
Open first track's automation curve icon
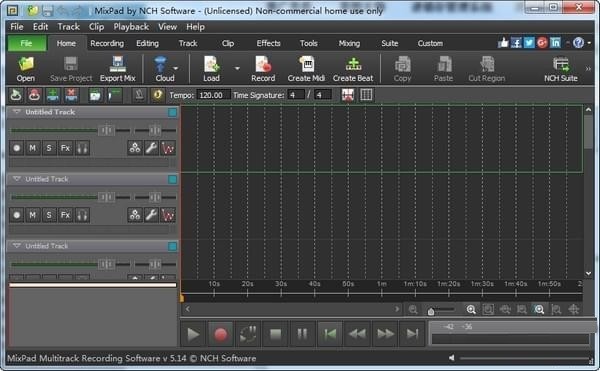(168, 148)
